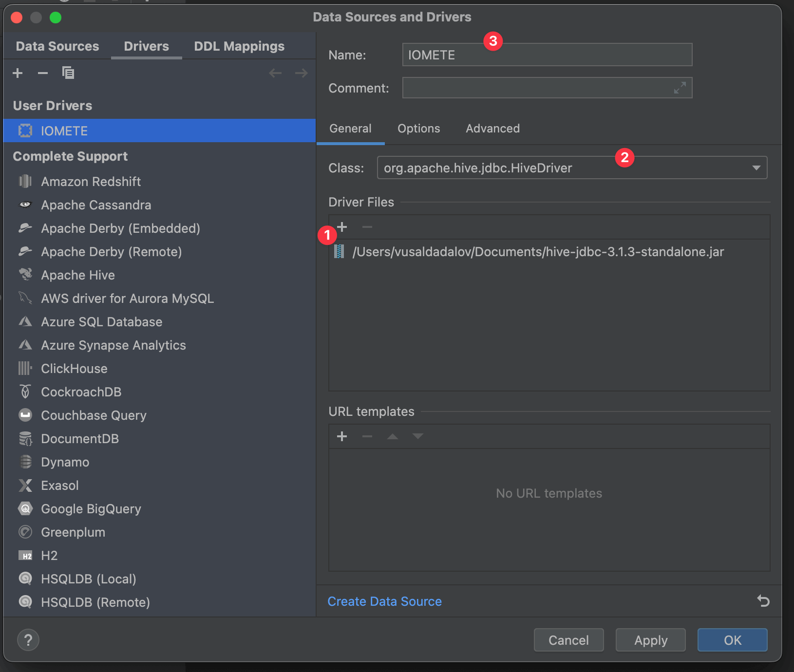The width and height of the screenshot is (794, 672).
Task: Click the jar file icon in Driver Files
Action: [340, 252]
